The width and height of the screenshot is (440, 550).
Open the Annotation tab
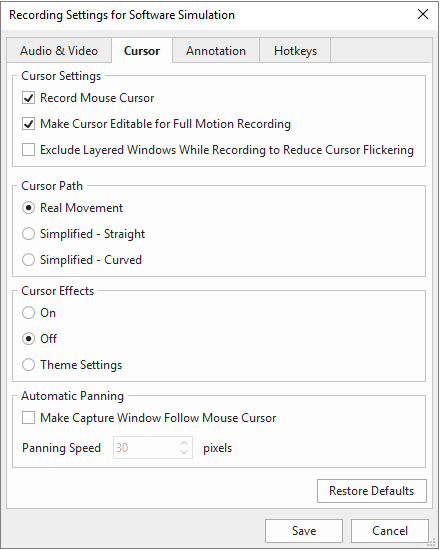coord(216,51)
